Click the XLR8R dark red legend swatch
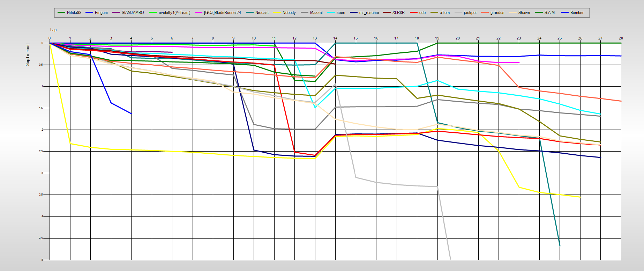 pos(387,13)
